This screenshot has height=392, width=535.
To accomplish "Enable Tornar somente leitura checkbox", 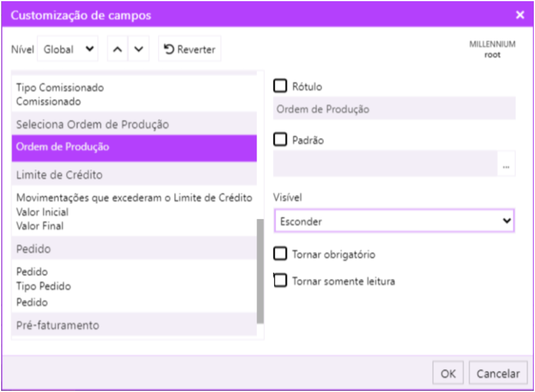I will [280, 281].
